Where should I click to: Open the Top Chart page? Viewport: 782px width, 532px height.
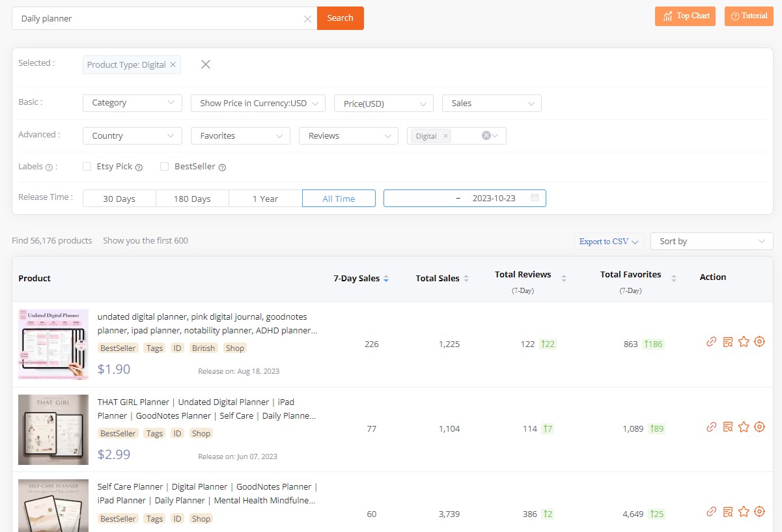click(x=685, y=16)
